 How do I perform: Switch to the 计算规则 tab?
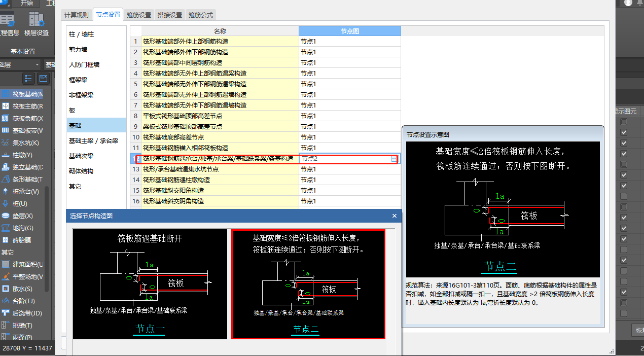click(x=77, y=15)
